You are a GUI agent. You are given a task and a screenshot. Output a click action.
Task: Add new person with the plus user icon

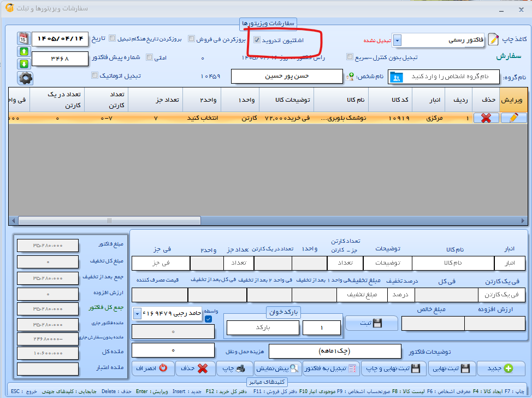350,77
